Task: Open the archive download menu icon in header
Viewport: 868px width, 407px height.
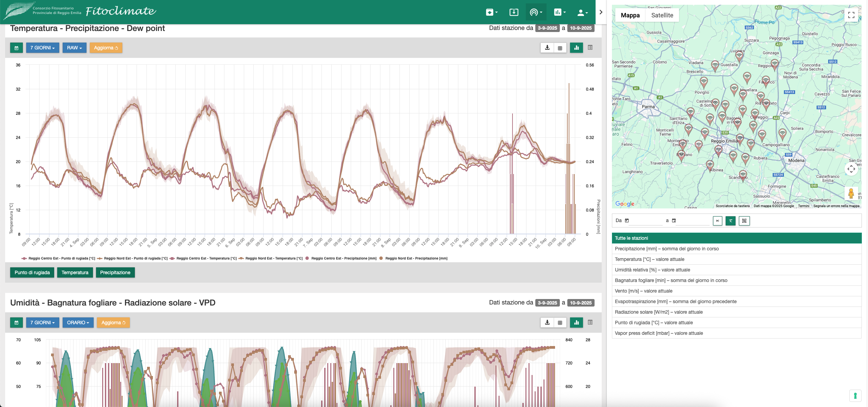Action: coord(491,12)
